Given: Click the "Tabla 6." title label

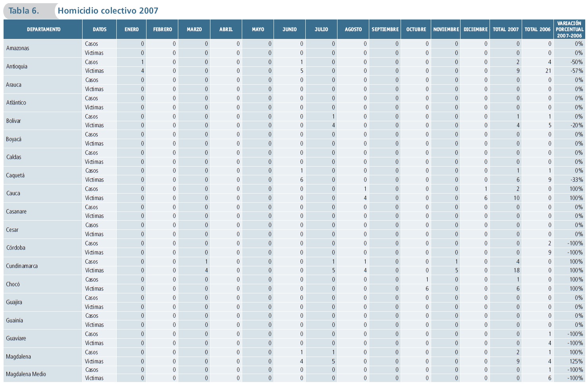Looking at the screenshot, I should click(24, 11).
